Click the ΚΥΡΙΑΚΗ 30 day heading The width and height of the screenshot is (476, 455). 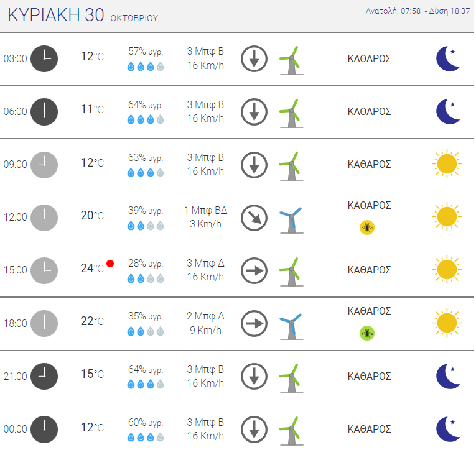click(x=55, y=16)
